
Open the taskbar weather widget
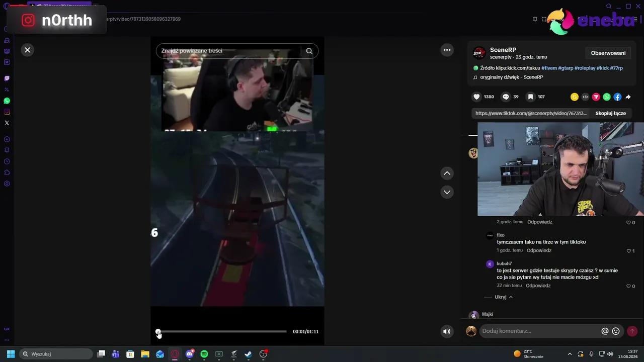click(x=528, y=354)
